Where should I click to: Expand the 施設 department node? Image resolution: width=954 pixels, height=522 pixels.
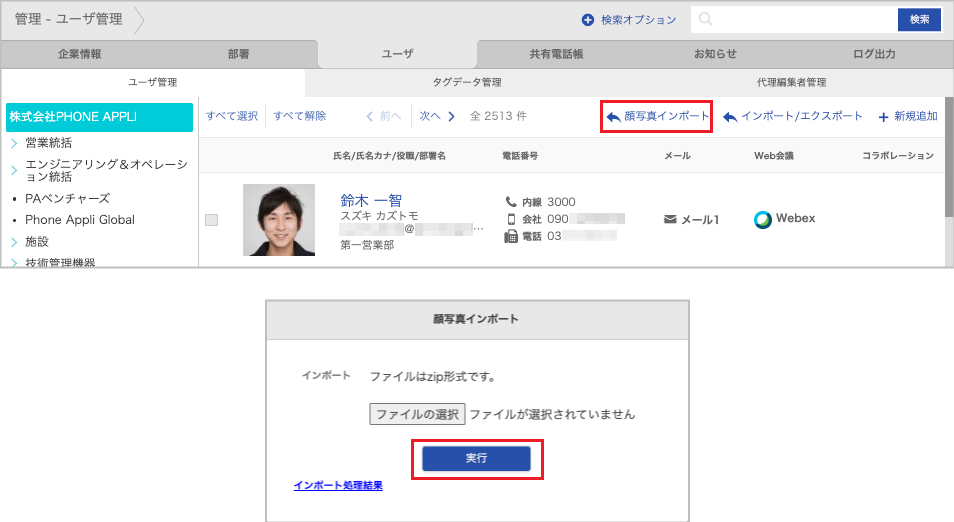click(x=14, y=242)
